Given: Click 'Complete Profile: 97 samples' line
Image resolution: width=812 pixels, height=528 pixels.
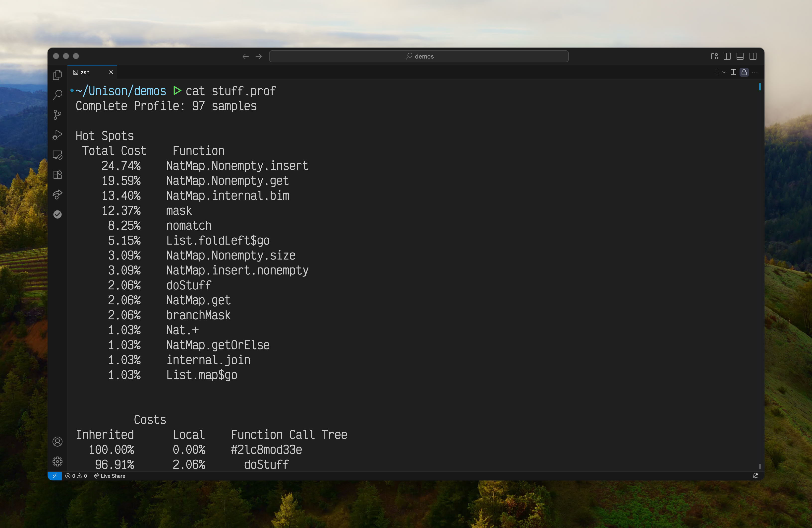Looking at the screenshot, I should [x=166, y=106].
